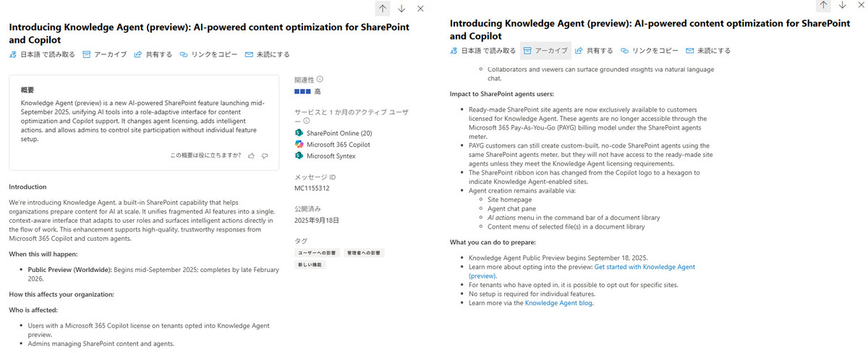Click the thumbs-down icon under the 概要 summary
868x353 pixels.
click(265, 156)
